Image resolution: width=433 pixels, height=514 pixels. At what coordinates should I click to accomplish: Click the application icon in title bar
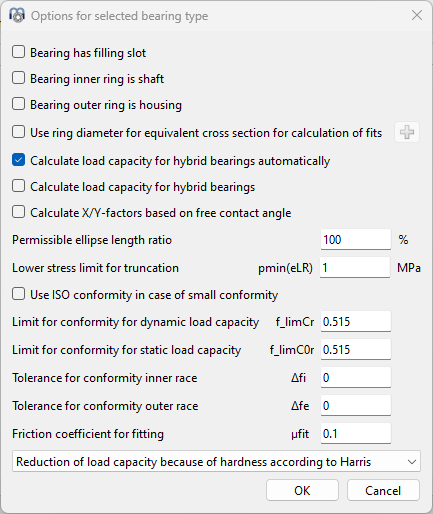click(x=17, y=15)
